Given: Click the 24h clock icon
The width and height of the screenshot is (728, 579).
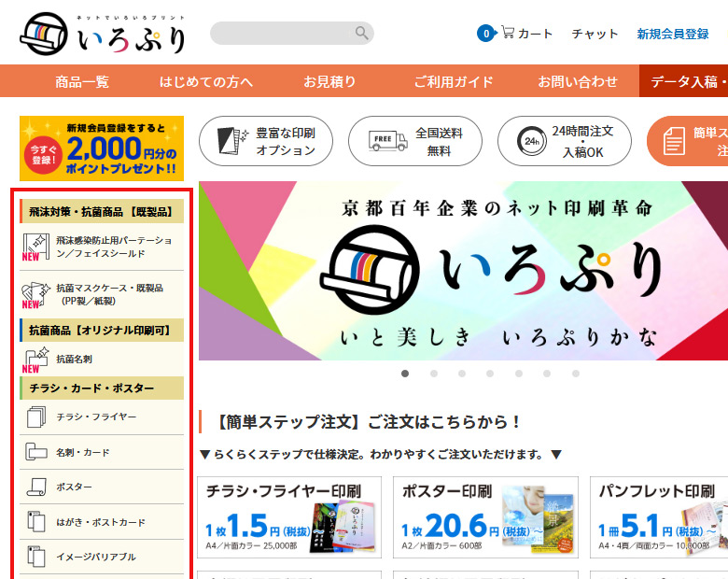Looking at the screenshot, I should click(x=532, y=141).
